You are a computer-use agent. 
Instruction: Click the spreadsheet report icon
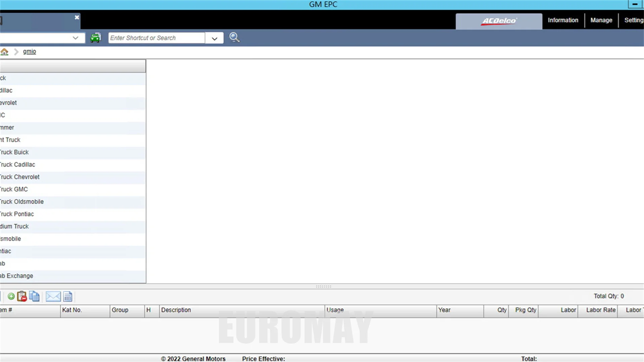point(68,296)
